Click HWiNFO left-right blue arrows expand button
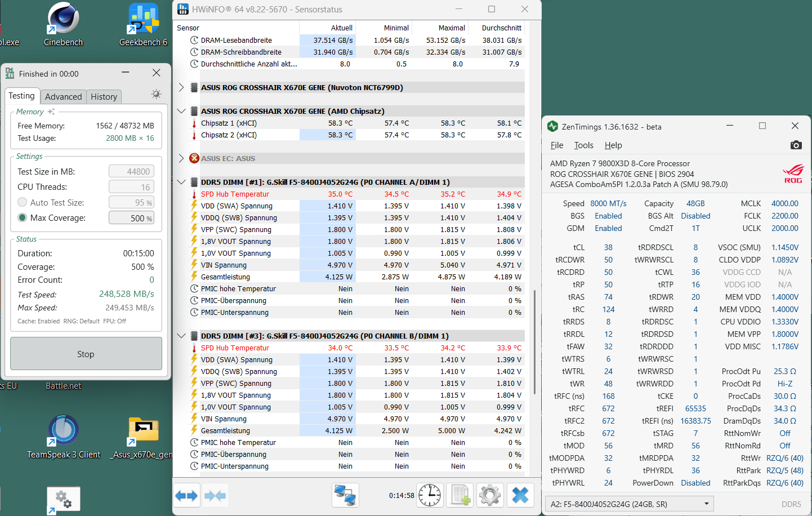This screenshot has height=516, width=812. [x=186, y=496]
